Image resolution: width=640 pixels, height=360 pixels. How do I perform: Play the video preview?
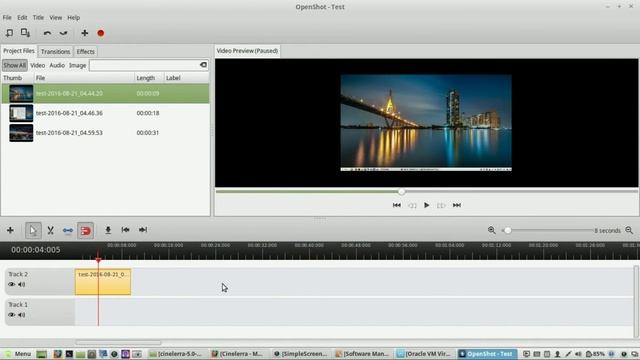427,205
